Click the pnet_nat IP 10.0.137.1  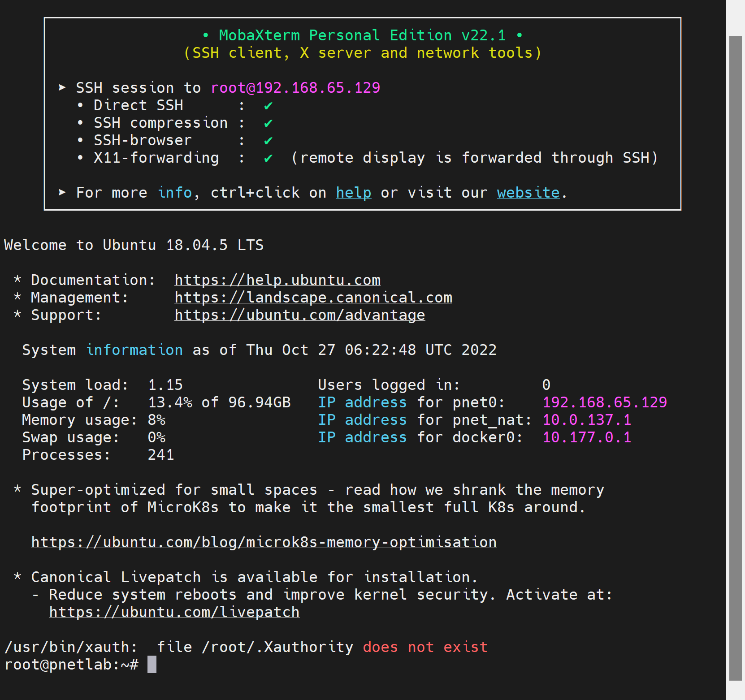click(x=587, y=420)
